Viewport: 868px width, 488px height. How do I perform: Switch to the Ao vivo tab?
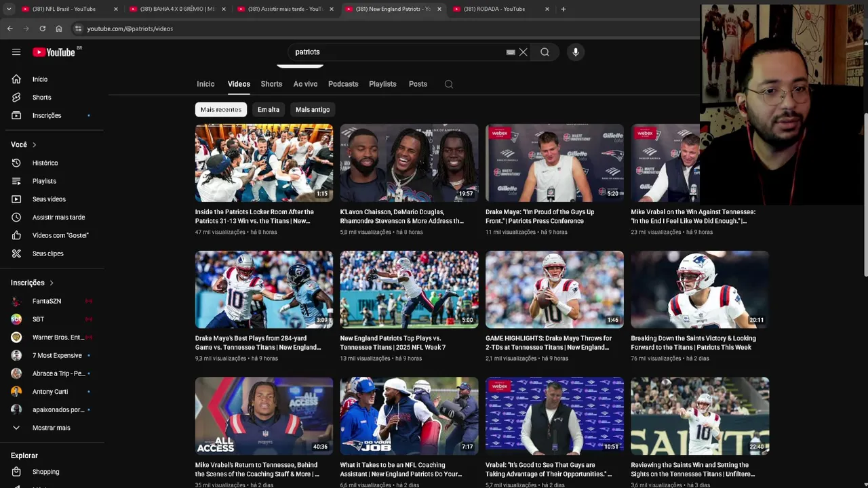pos(305,84)
